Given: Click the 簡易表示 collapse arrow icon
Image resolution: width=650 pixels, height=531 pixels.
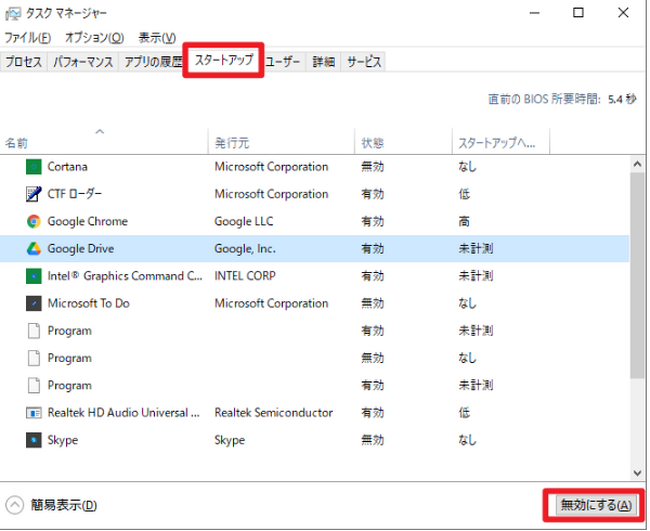Looking at the screenshot, I should [15, 505].
